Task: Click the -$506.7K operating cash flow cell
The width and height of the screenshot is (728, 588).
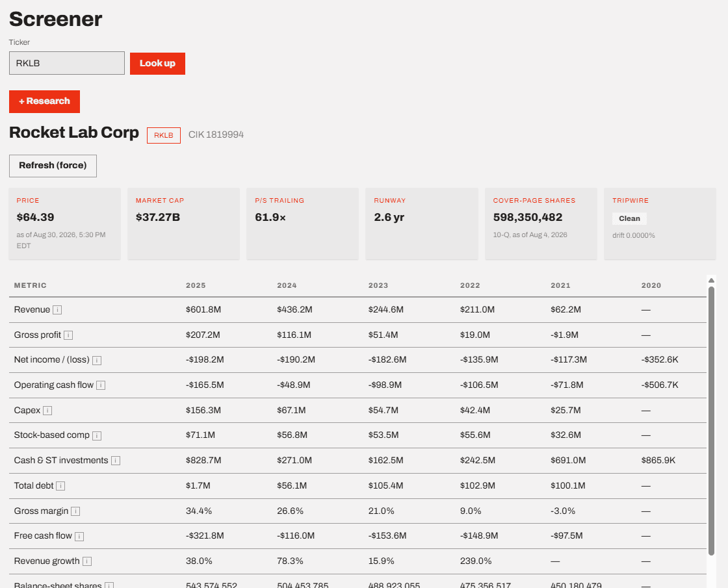Action: (x=660, y=385)
